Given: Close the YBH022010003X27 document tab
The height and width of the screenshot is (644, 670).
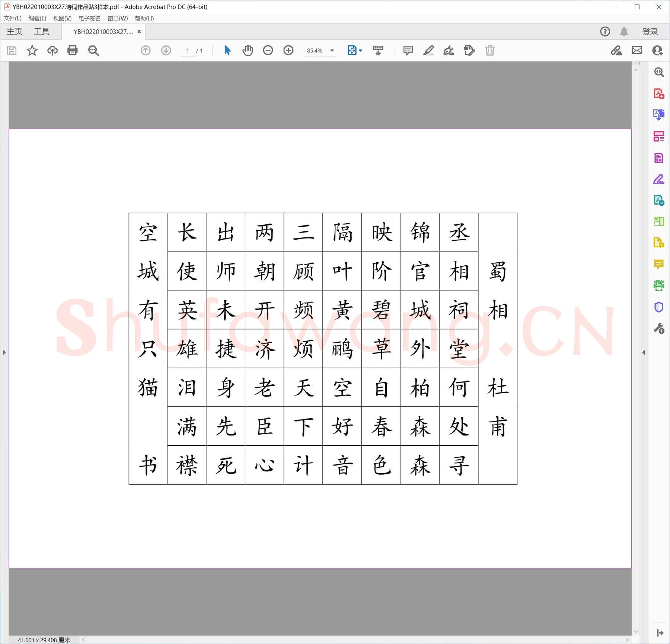Looking at the screenshot, I should [139, 32].
